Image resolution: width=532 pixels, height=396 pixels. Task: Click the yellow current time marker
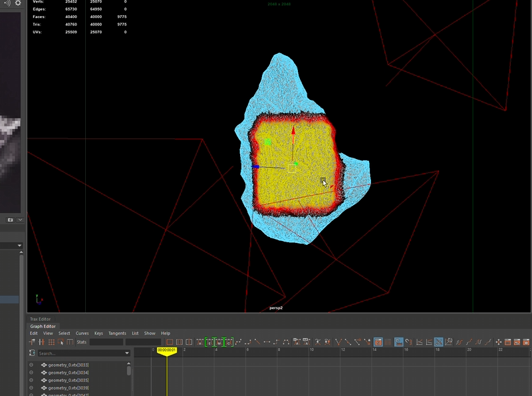click(x=167, y=351)
